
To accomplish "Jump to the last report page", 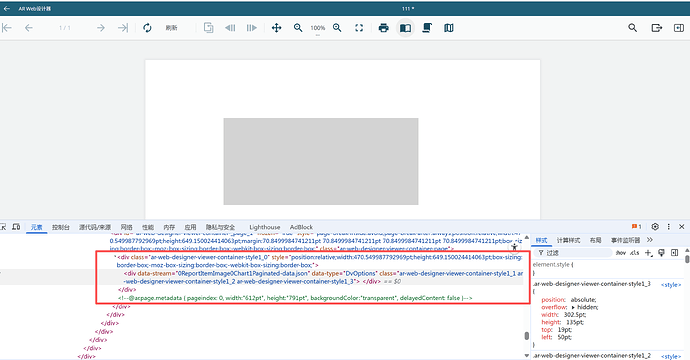I will click(x=123, y=28).
